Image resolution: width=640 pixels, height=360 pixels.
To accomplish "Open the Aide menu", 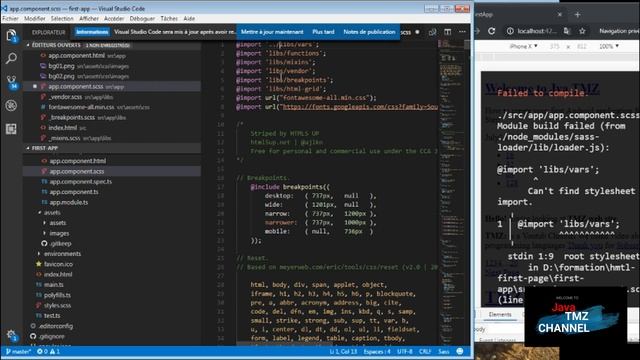I will click(x=189, y=19).
